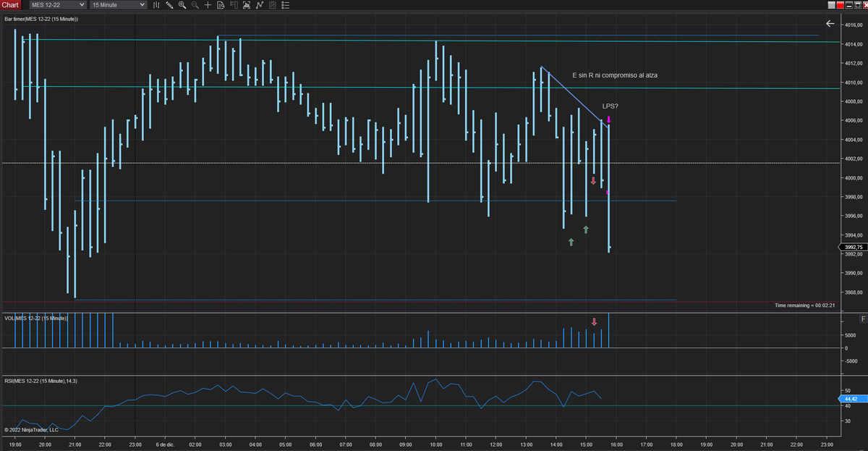Image resolution: width=868 pixels, height=451 pixels.
Task: Select the 'LPS?' text annotation
Action: [x=610, y=106]
